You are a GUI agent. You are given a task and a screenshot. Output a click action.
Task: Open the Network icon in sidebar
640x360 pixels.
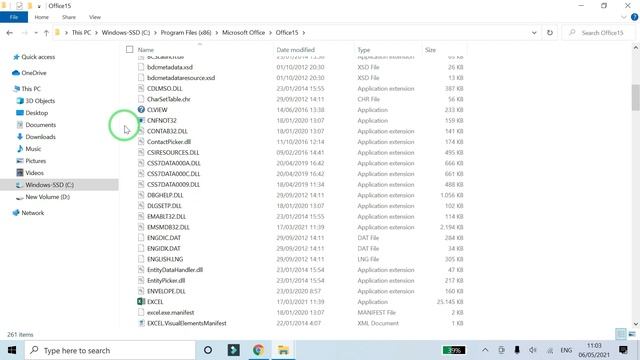tap(16, 213)
